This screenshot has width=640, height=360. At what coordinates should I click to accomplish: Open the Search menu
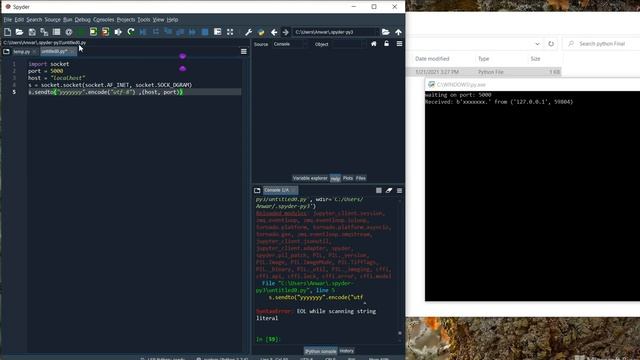pyautogui.click(x=34, y=20)
